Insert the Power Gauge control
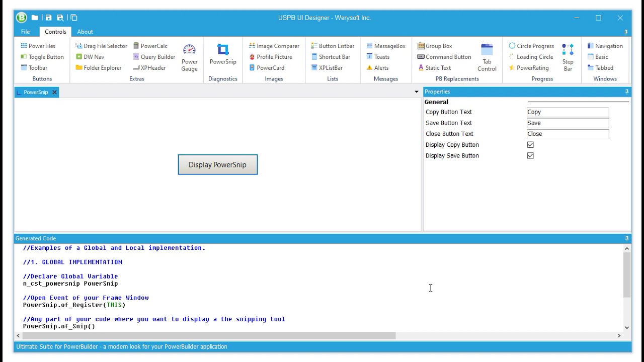Screen dimensions: 644x362 pos(189,58)
